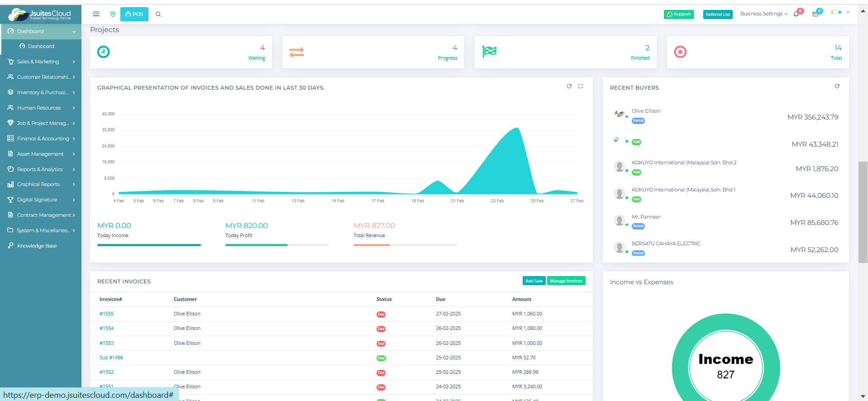This screenshot has width=868, height=401.
Task: Expand the Sales & Marketing menu
Action: (41, 62)
